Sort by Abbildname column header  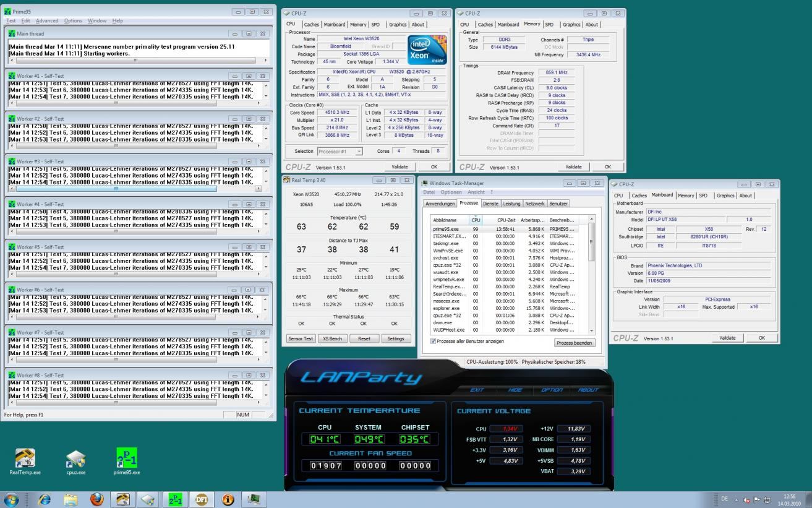450,220
